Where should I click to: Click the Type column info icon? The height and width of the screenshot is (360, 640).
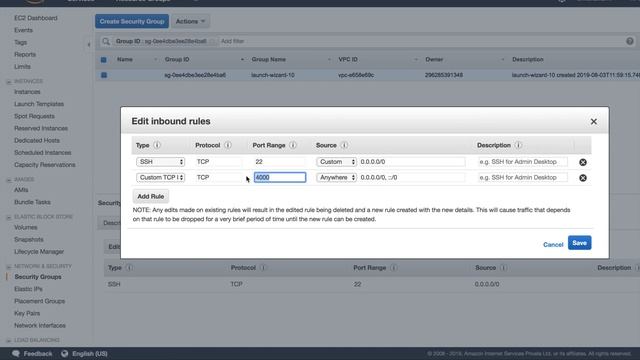(157, 145)
